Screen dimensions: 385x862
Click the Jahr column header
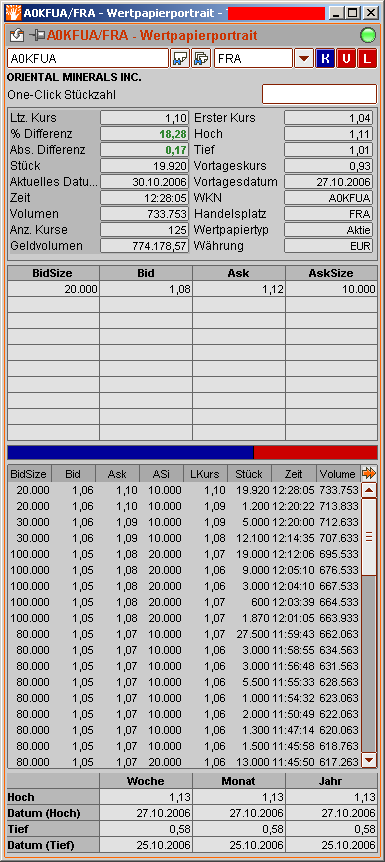pyautogui.click(x=332, y=781)
